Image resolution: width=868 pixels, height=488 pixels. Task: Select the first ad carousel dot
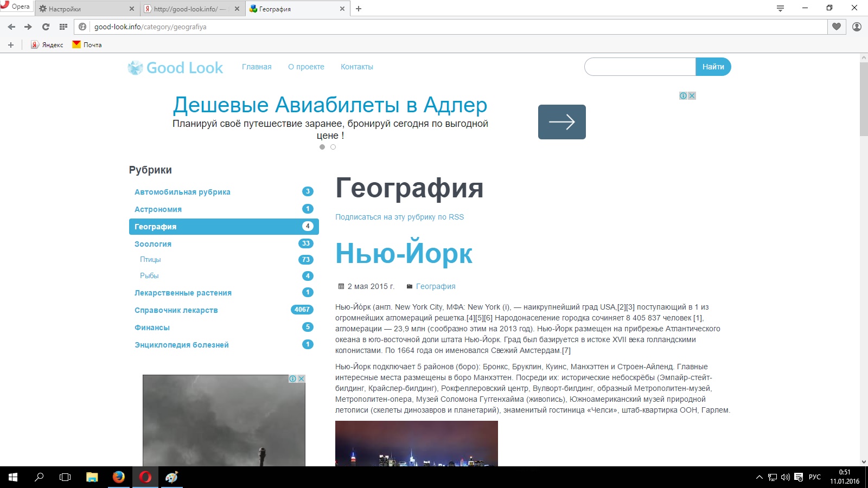[322, 147]
